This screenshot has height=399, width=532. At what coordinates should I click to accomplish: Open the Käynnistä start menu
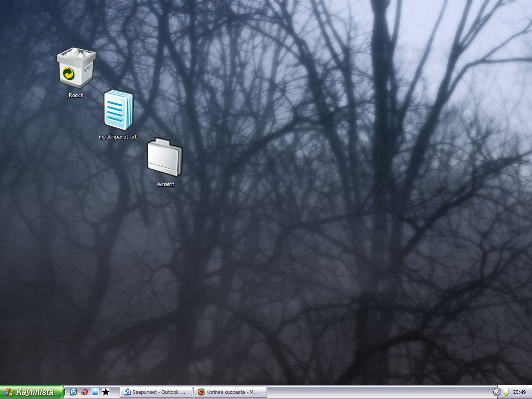(31, 392)
